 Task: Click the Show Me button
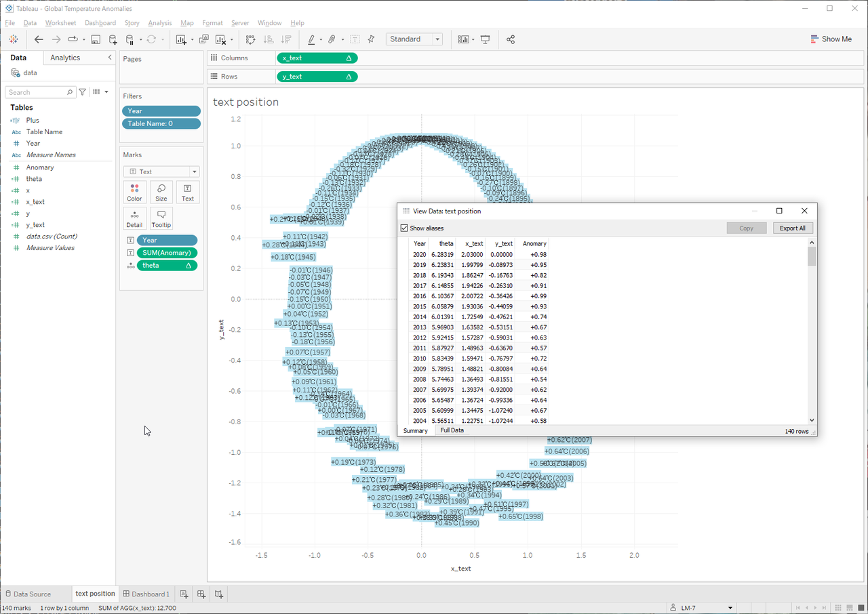(x=831, y=39)
